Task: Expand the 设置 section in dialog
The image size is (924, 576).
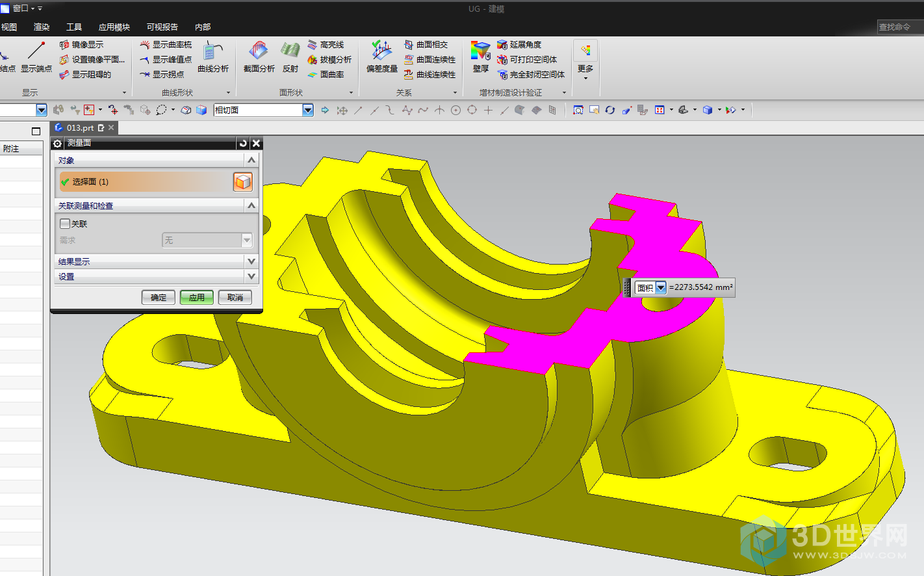Action: coord(251,276)
